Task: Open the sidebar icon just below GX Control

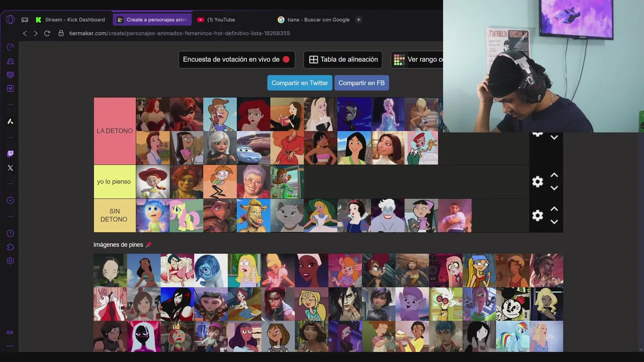Action: [x=10, y=61]
